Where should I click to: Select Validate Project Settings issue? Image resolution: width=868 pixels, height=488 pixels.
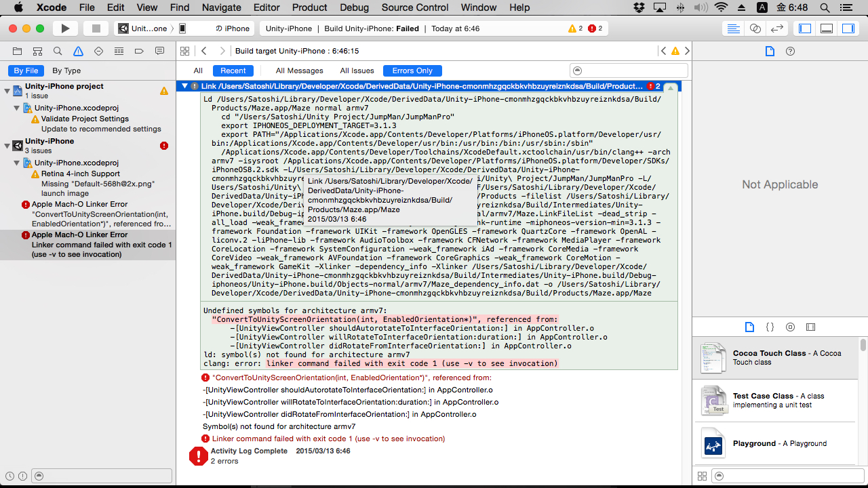click(88, 123)
